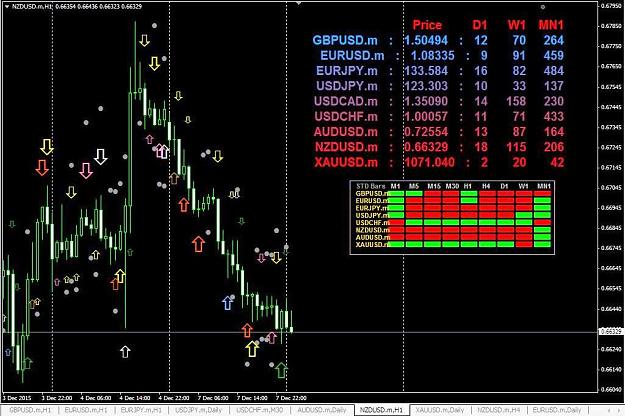
Task: Select the GBPUSD.m symbol in the price table
Action: (345, 40)
